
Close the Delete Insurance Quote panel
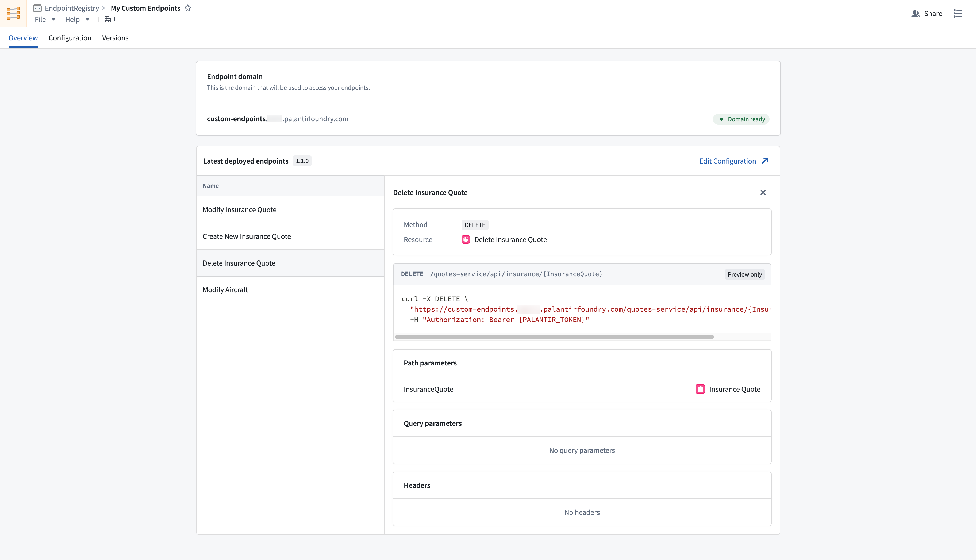point(763,192)
